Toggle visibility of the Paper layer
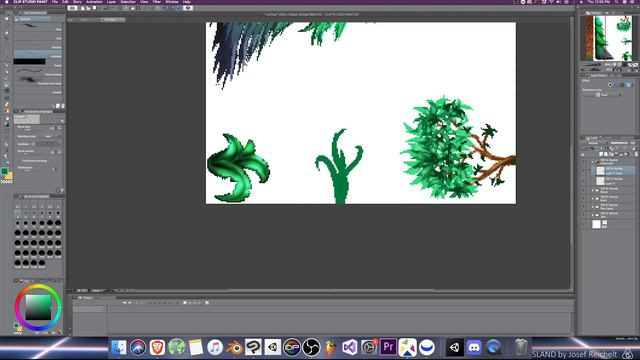640x360 pixels. (x=583, y=224)
